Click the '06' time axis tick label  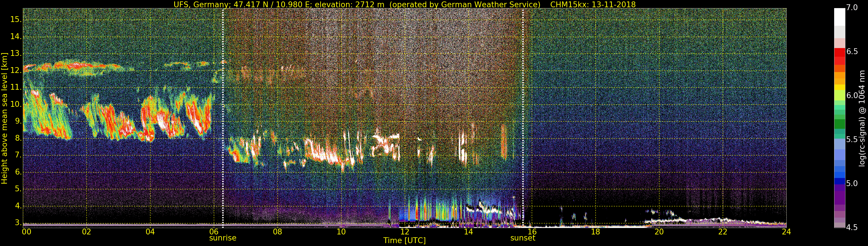pyautogui.click(x=214, y=232)
